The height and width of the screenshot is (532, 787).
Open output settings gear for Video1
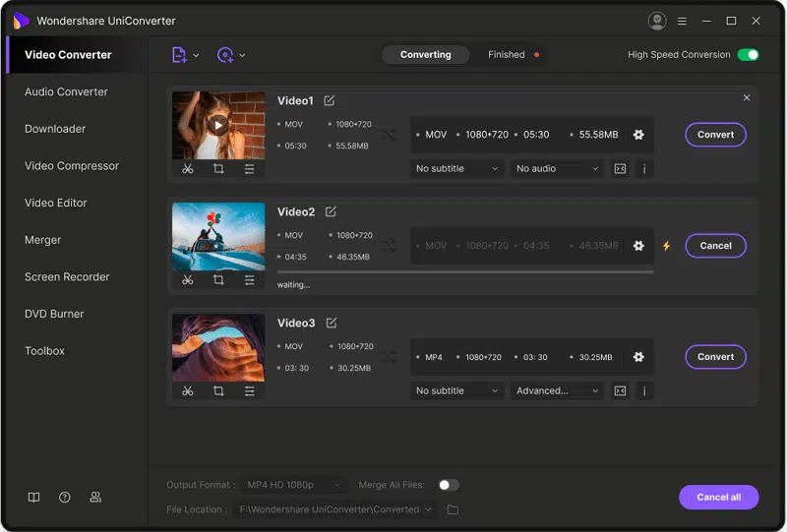click(x=638, y=135)
